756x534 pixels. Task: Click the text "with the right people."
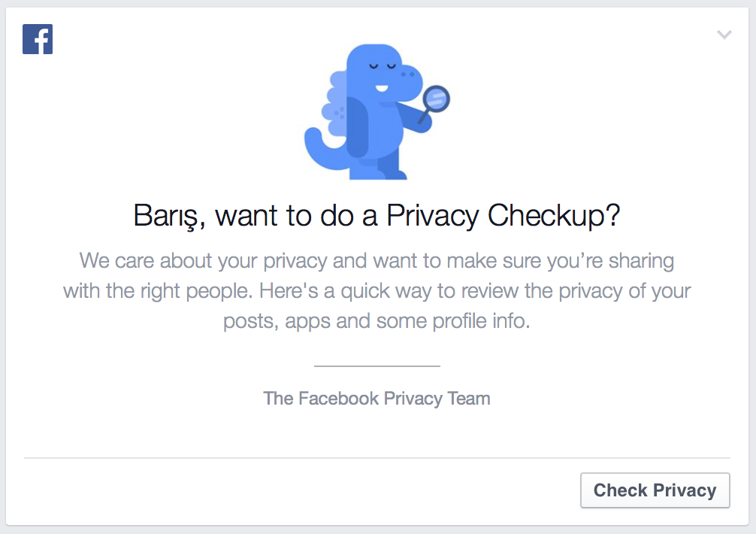(158, 291)
